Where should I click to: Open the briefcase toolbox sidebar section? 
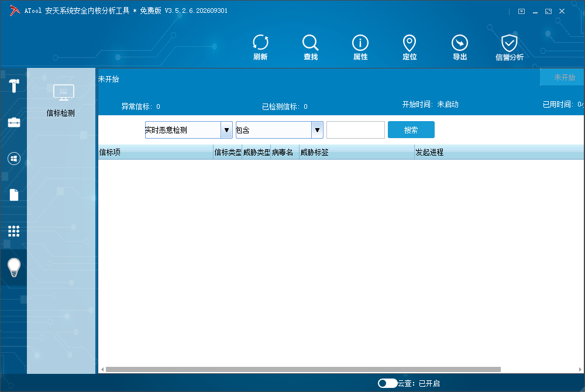pyautogui.click(x=14, y=122)
